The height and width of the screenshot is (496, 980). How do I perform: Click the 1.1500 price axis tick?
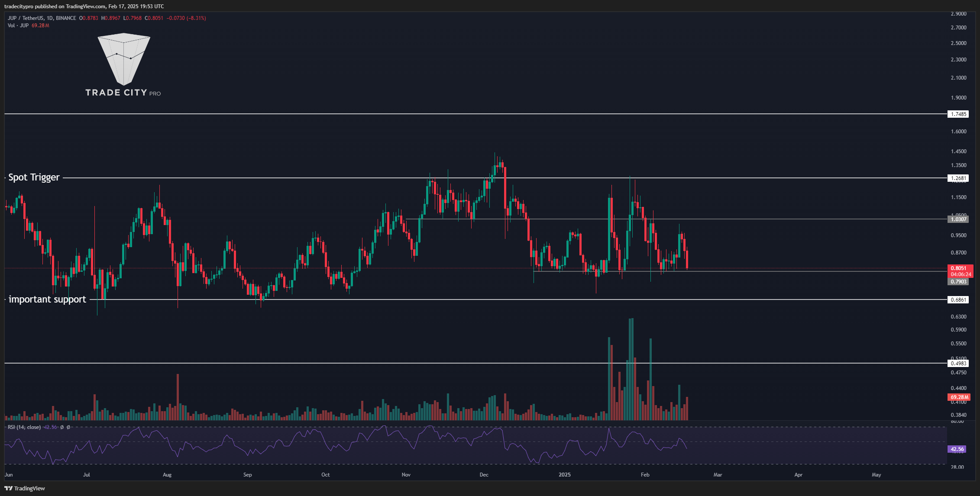pos(958,197)
